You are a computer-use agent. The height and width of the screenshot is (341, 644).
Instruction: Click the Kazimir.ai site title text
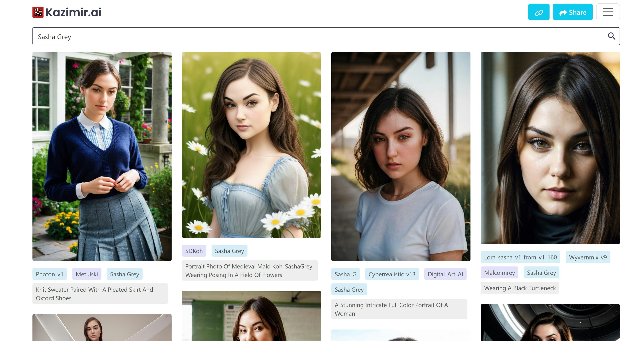[73, 12]
